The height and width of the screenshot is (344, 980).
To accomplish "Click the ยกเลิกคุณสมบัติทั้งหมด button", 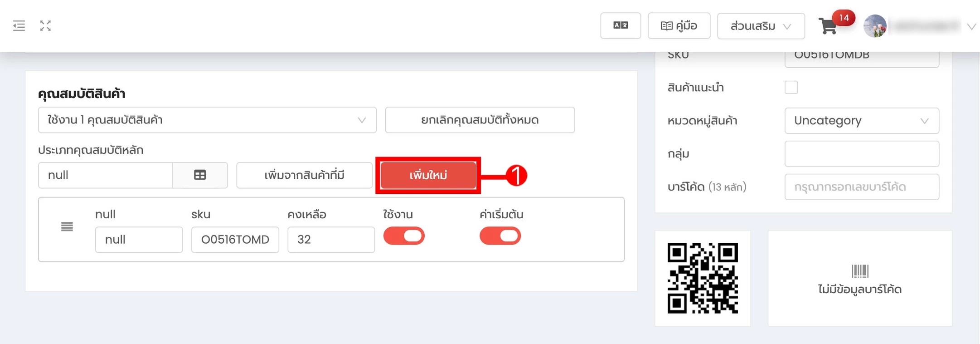I will tap(480, 120).
